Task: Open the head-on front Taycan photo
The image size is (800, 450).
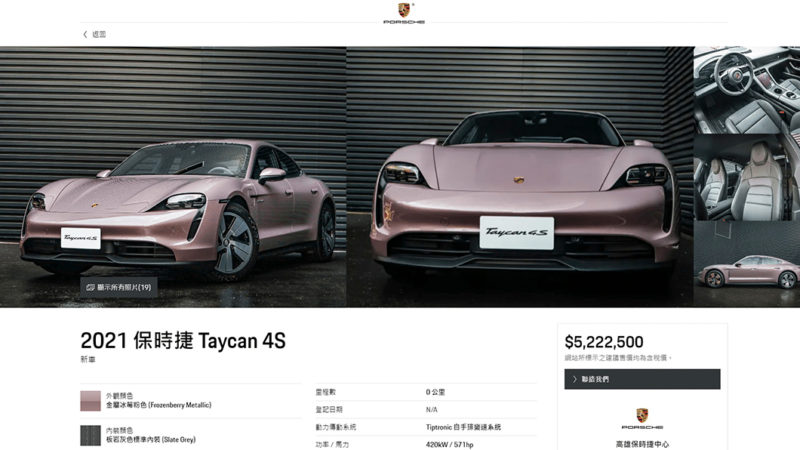Action: [x=520, y=177]
